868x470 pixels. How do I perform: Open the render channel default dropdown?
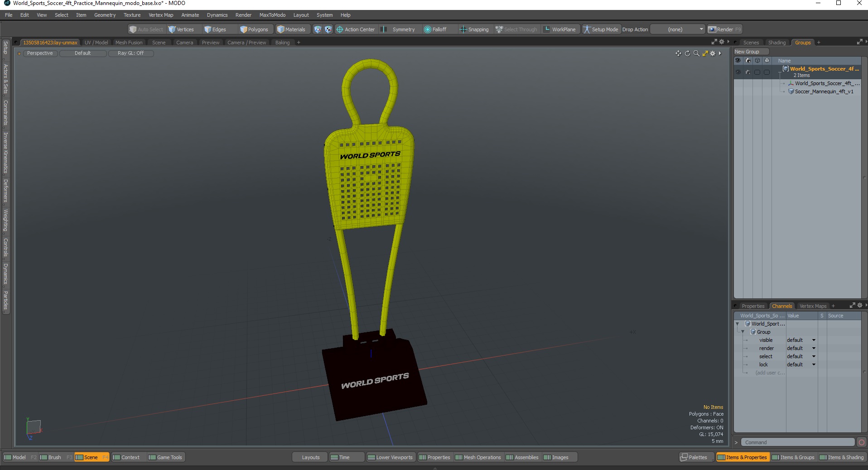(x=801, y=348)
